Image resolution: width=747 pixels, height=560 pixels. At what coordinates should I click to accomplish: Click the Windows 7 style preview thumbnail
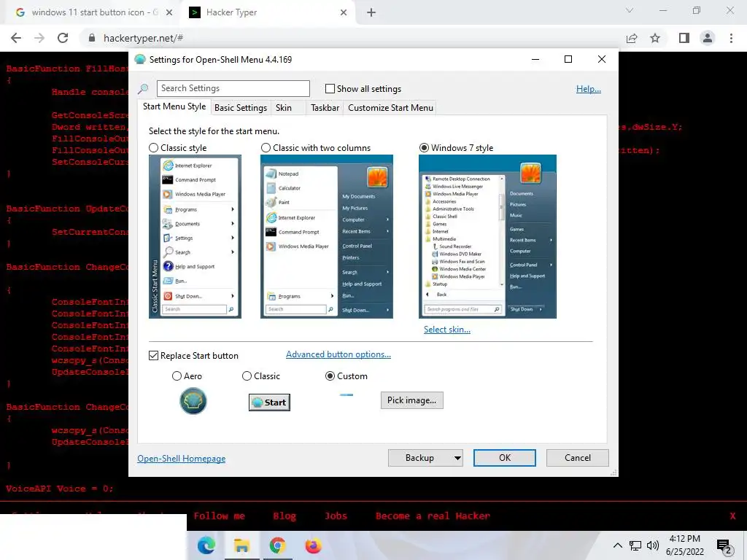487,237
